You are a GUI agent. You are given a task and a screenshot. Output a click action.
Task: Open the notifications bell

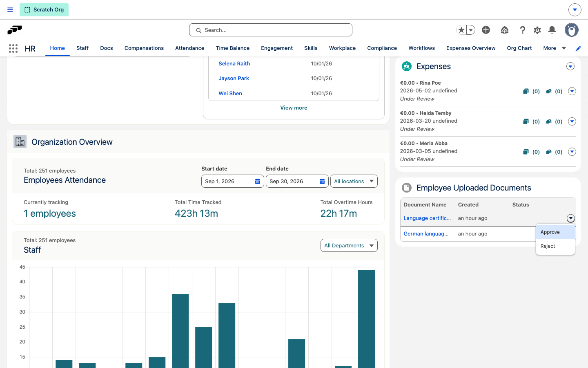click(x=552, y=30)
